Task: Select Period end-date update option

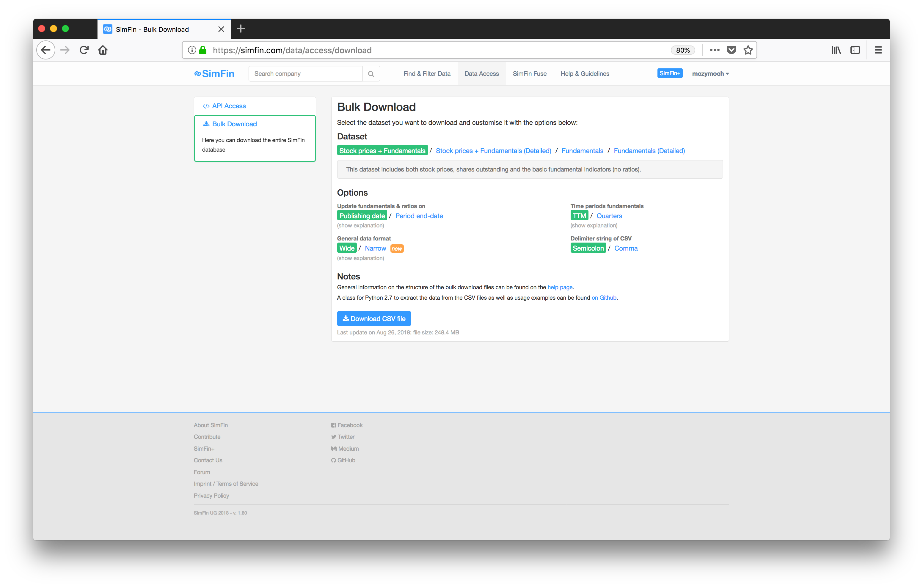Action: coord(419,216)
